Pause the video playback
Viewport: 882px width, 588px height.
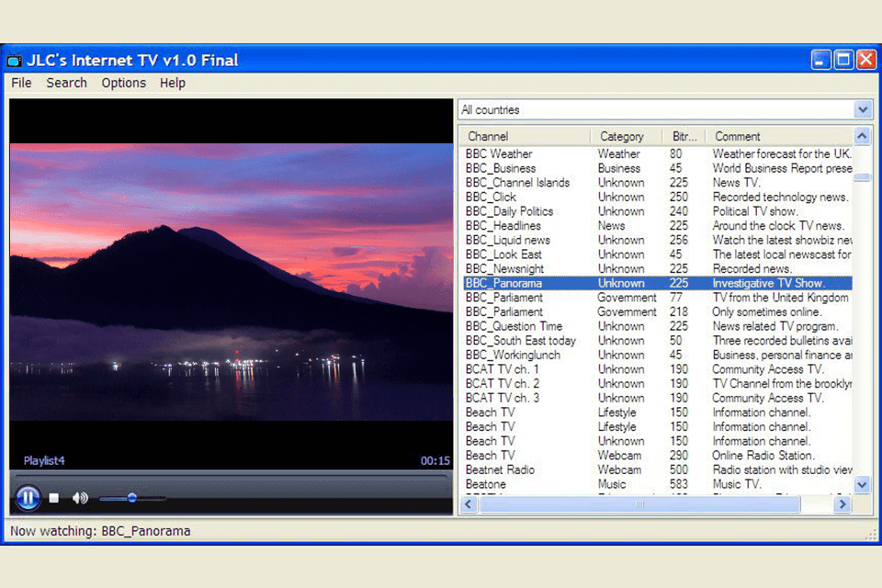[x=28, y=497]
